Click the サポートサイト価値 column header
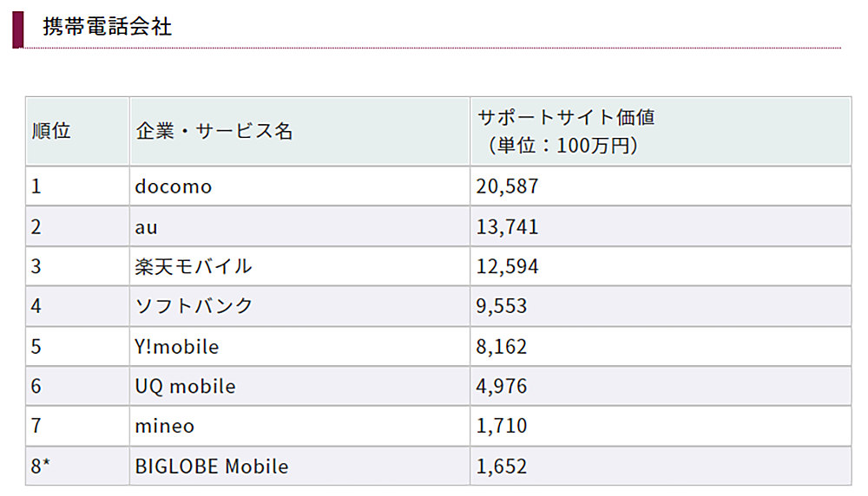Viewport: 868px width, 496px height. pyautogui.click(x=564, y=132)
